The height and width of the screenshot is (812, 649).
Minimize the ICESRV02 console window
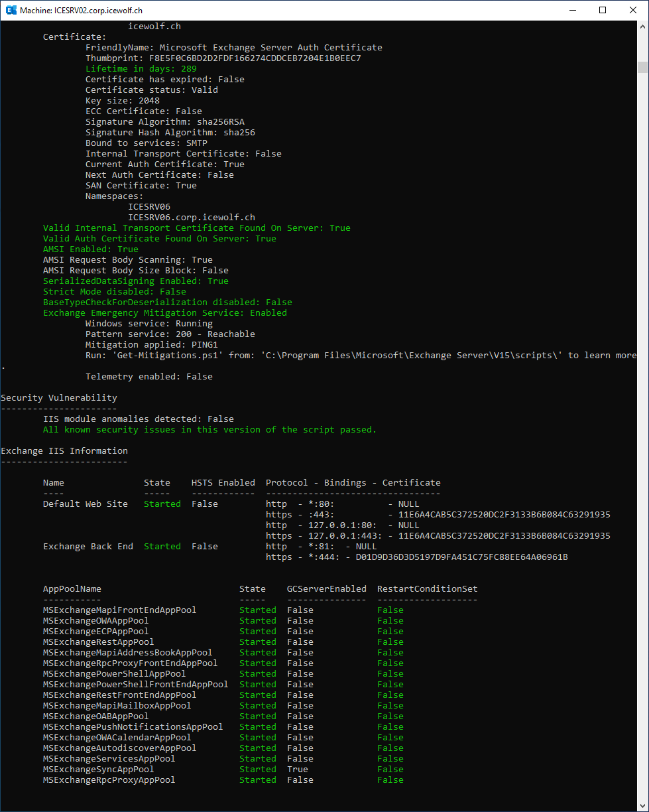(x=572, y=10)
